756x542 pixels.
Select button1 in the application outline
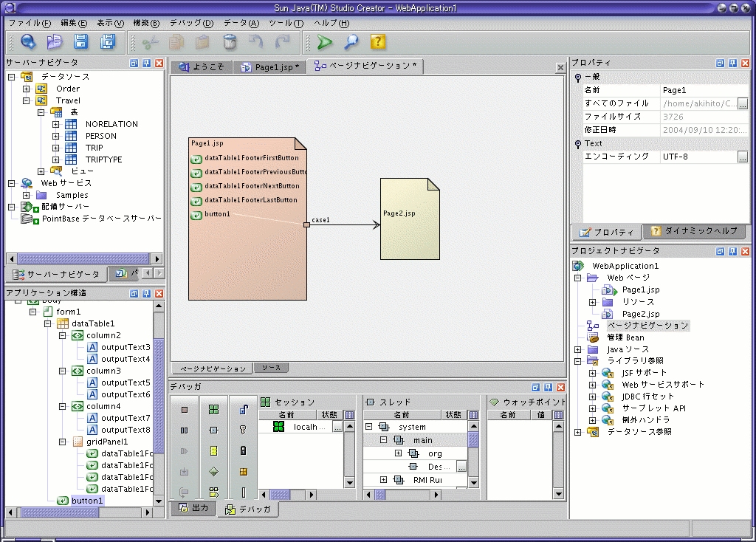click(x=87, y=501)
